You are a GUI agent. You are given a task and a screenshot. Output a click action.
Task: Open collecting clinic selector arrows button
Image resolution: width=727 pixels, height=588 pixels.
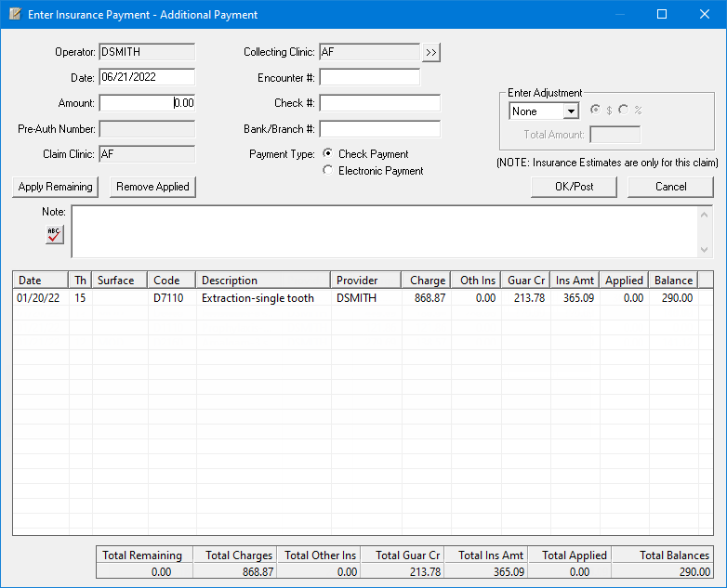click(430, 52)
